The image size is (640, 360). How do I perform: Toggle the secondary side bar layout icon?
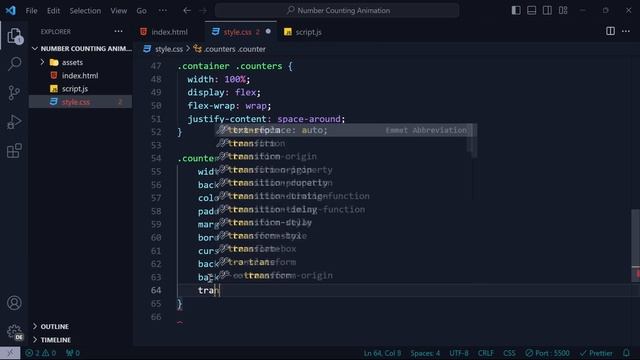[x=547, y=11]
